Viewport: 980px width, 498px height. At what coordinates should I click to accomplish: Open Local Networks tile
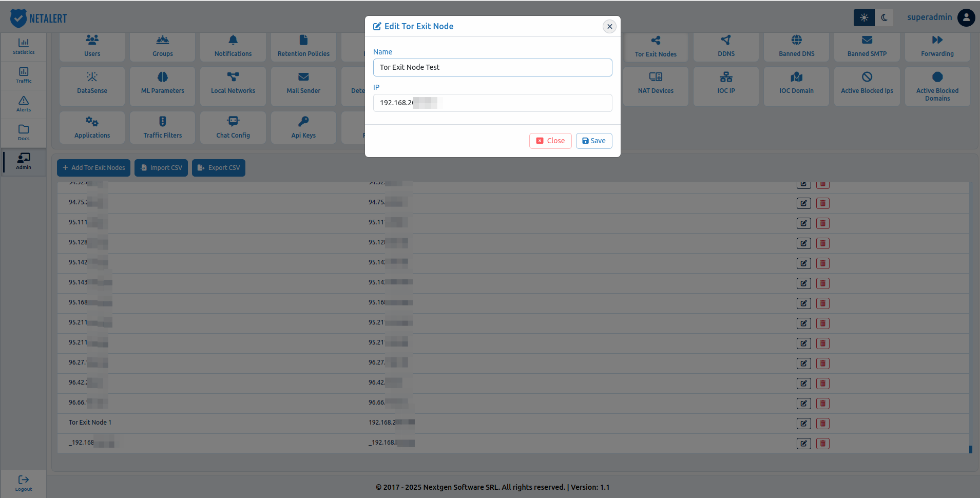pos(233,86)
